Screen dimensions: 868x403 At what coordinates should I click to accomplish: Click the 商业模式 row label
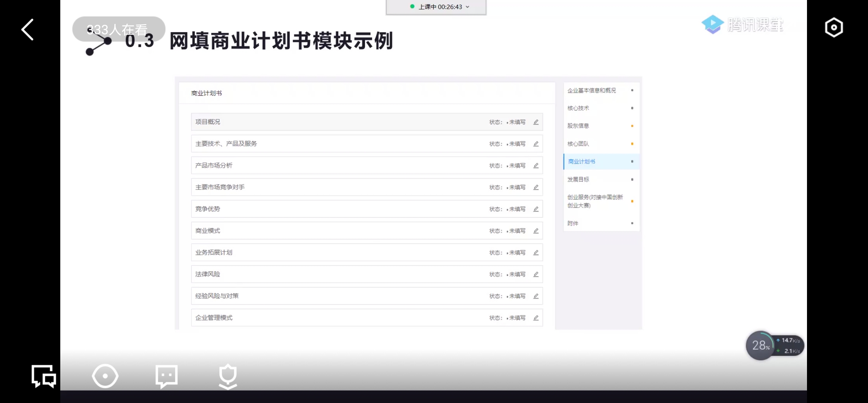pyautogui.click(x=208, y=231)
